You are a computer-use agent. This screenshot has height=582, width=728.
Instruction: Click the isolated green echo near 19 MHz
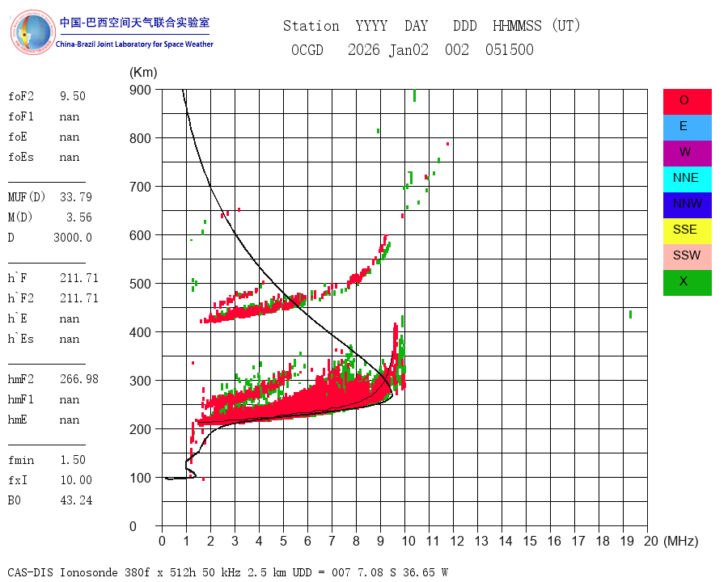tap(630, 314)
